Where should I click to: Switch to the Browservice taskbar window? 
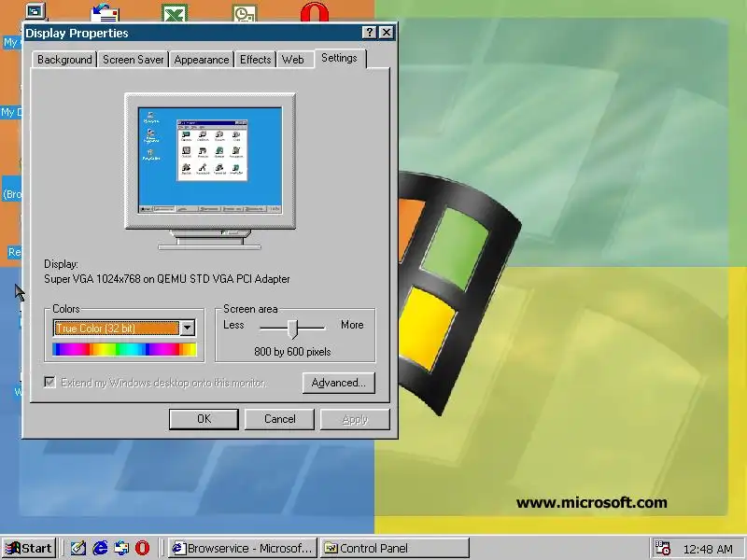point(244,548)
